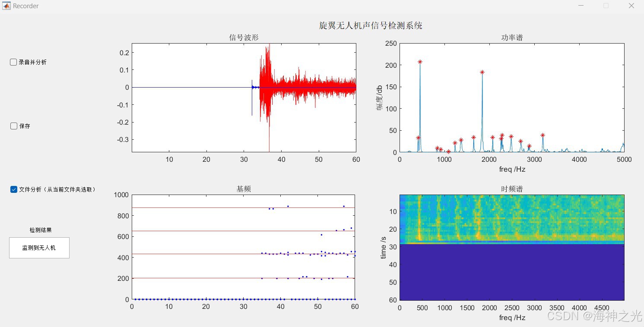Click the freq /Hz label under 时频谱
The height and width of the screenshot is (327, 644).
[x=512, y=318]
